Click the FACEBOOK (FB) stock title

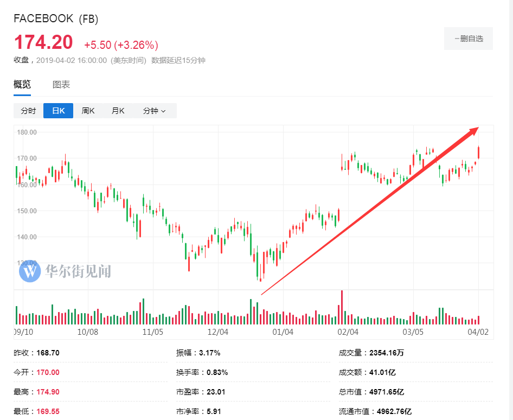coord(56,18)
